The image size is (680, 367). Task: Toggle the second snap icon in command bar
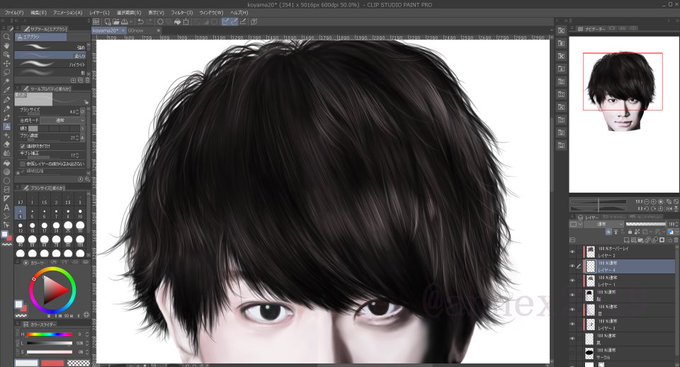tap(234, 21)
